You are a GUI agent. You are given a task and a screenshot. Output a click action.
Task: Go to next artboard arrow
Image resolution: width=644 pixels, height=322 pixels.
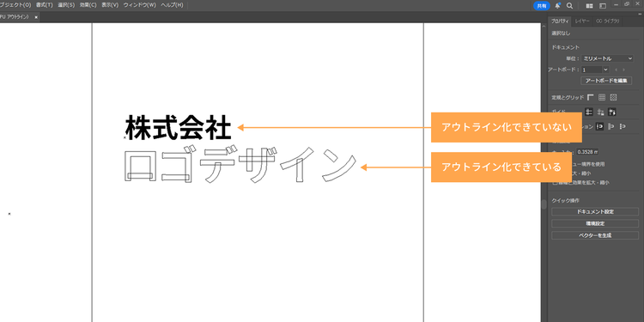[x=624, y=70]
